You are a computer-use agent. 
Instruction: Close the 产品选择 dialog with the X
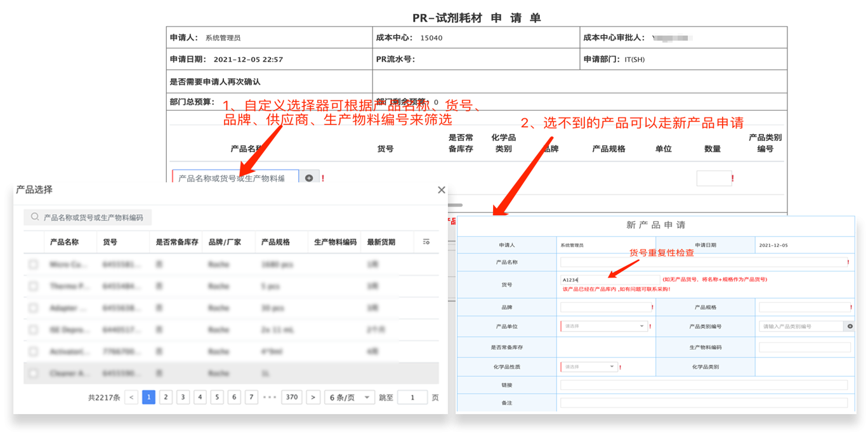pyautogui.click(x=442, y=190)
